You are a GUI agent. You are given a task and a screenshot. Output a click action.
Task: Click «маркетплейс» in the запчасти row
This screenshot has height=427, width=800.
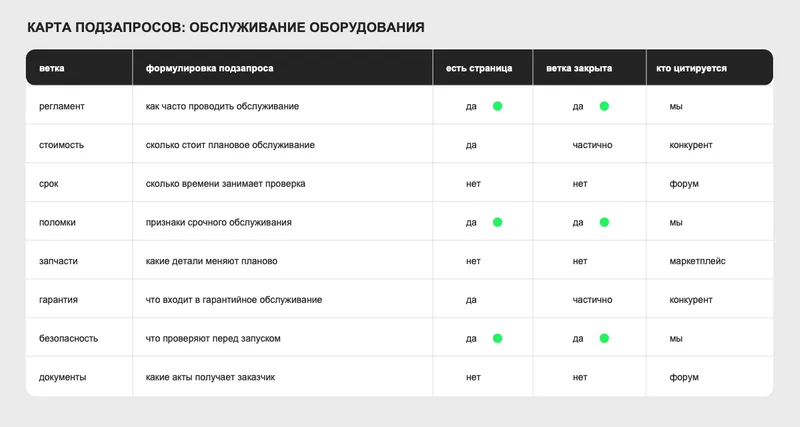pos(697,261)
